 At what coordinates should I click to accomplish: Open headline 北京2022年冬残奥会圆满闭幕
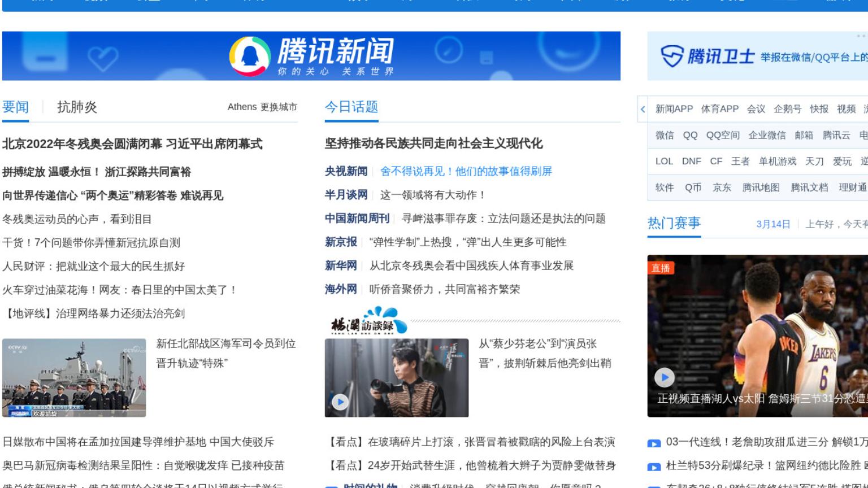[82, 144]
